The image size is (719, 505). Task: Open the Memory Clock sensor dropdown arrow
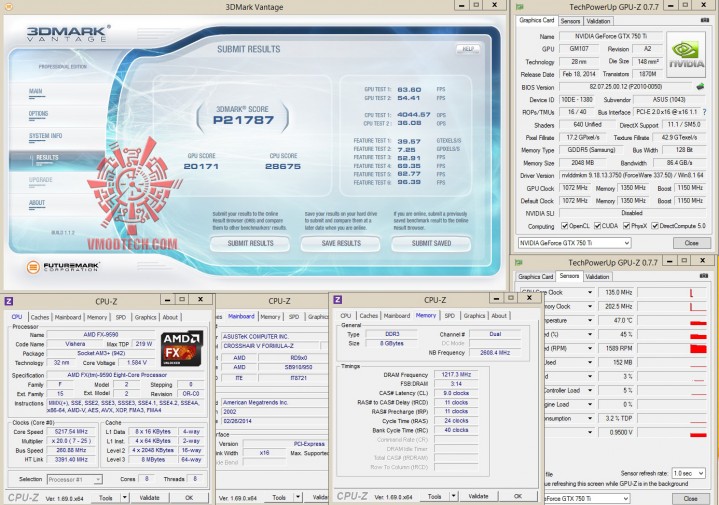click(590, 306)
